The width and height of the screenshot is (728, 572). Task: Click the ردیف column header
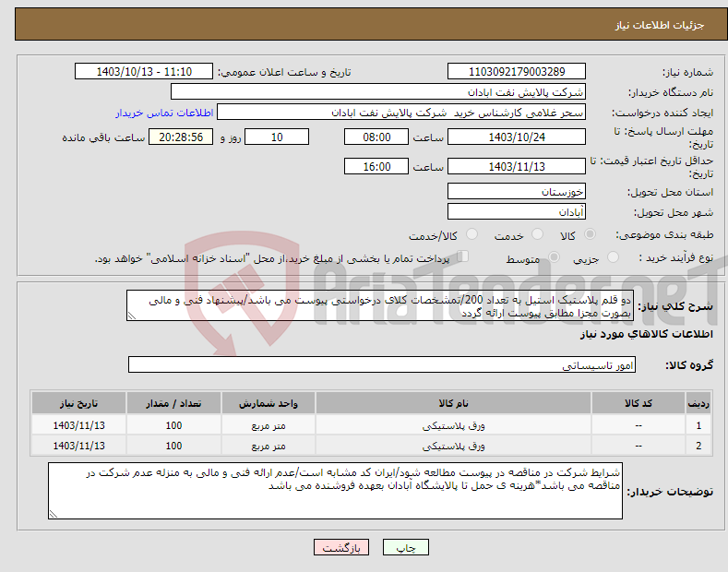(x=698, y=403)
